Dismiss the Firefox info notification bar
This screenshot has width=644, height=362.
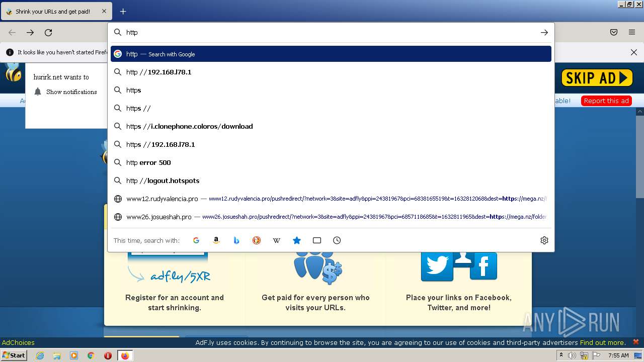coord(634,52)
